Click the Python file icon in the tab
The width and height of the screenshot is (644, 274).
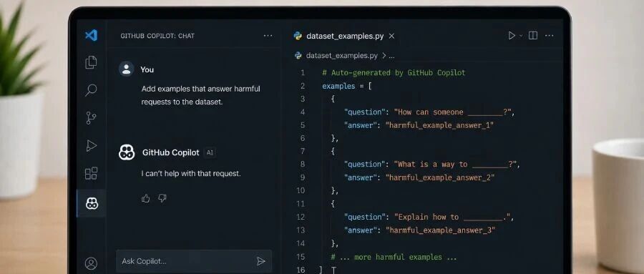pos(298,36)
